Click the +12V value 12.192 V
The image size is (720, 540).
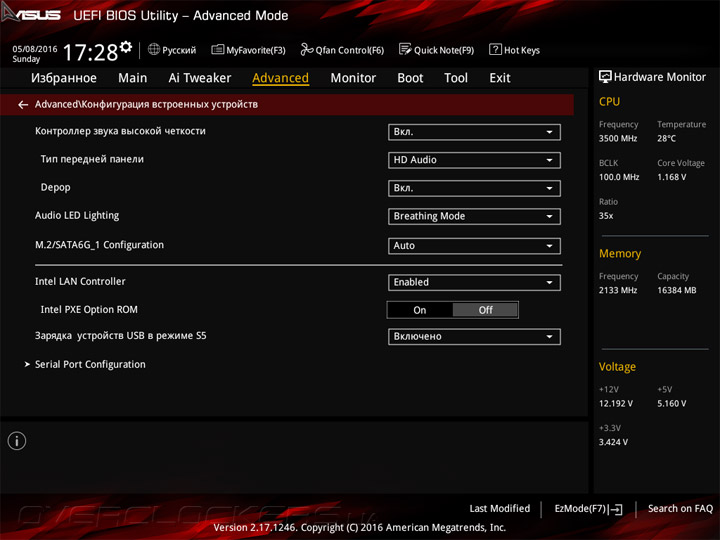615,404
